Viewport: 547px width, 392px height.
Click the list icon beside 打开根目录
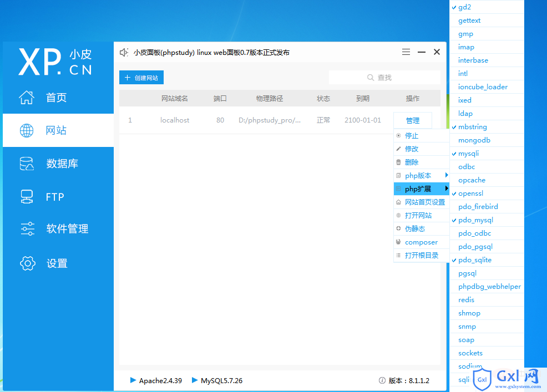(398, 255)
